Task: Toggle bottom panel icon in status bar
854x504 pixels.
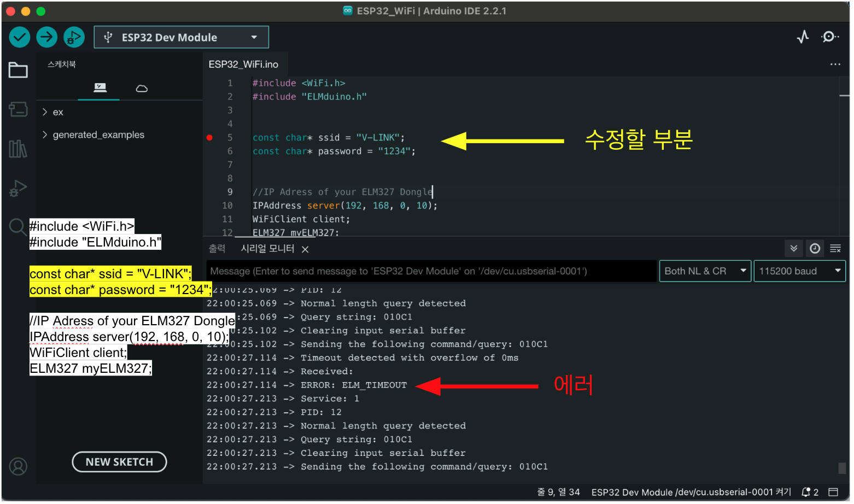Action: (833, 492)
